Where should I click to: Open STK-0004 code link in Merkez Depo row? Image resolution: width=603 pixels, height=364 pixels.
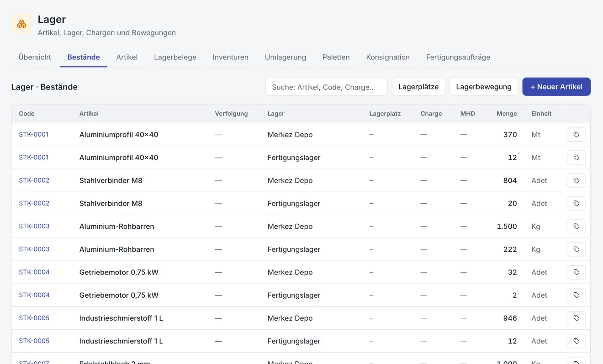(34, 272)
